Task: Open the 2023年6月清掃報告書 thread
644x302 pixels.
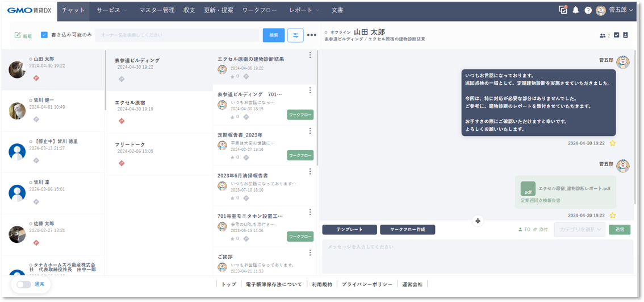Action: [265, 186]
